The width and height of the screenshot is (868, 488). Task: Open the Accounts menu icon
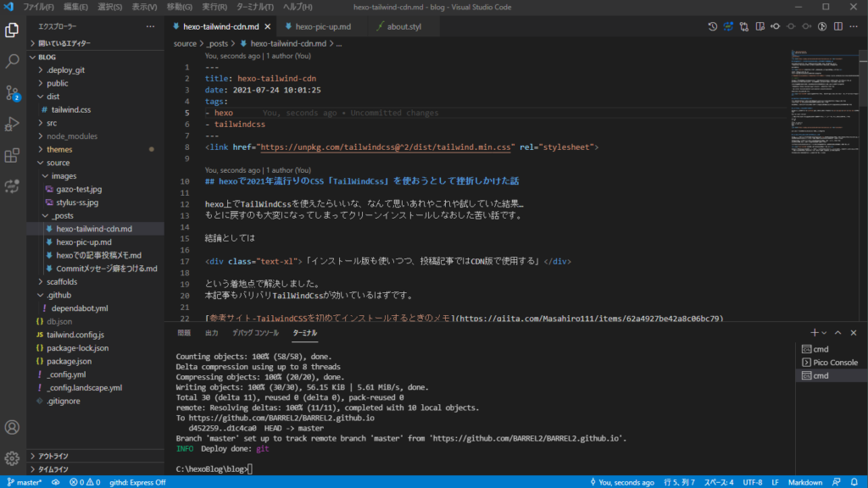(x=12, y=427)
